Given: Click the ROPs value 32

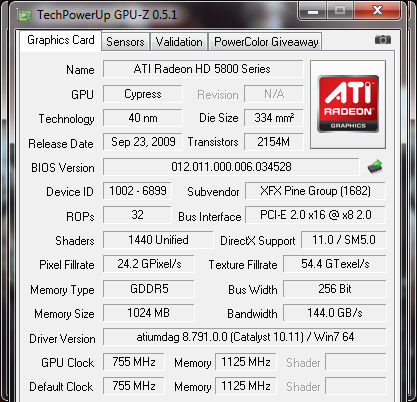Looking at the screenshot, I should (137, 215).
